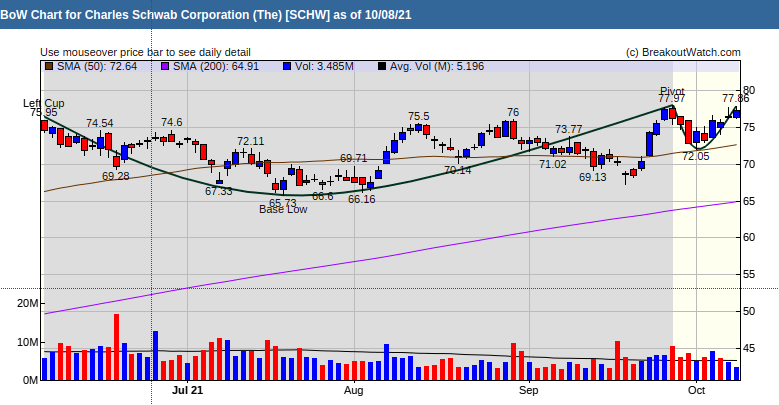The image size is (779, 405).
Task: Click the 'SMA (50): 72.64' legend text
Action: pos(97,66)
